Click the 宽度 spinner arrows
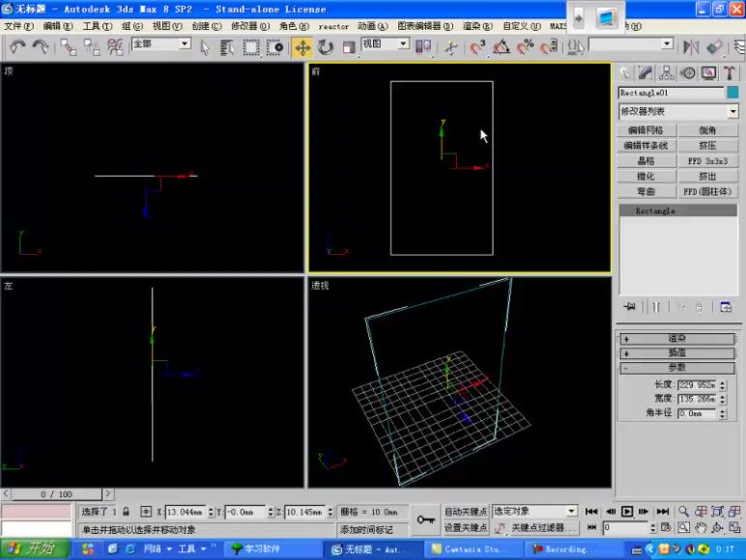The image size is (746, 560). 723,400
